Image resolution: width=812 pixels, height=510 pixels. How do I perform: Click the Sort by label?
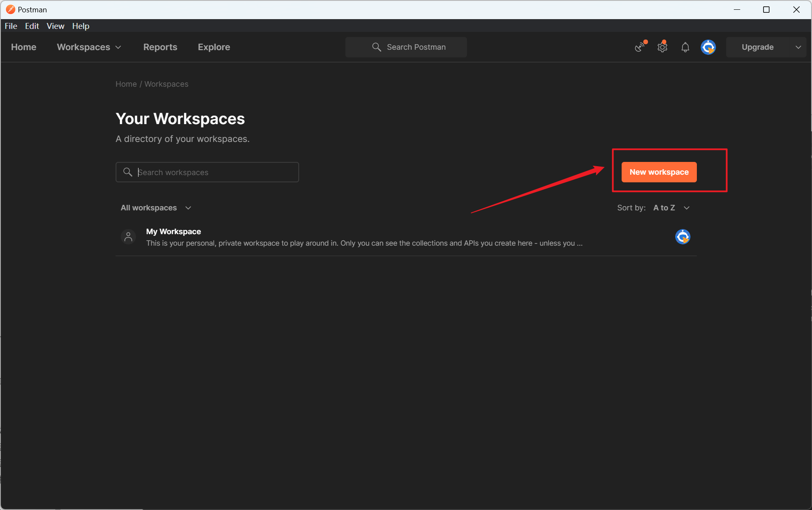click(631, 208)
